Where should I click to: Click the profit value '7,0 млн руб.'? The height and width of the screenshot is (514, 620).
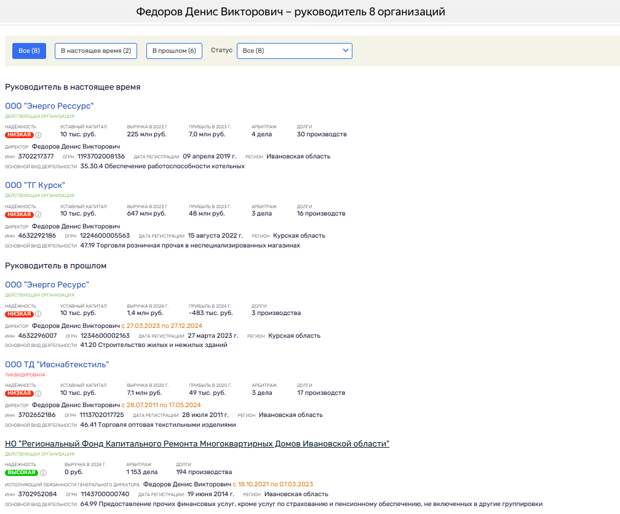pos(207,134)
